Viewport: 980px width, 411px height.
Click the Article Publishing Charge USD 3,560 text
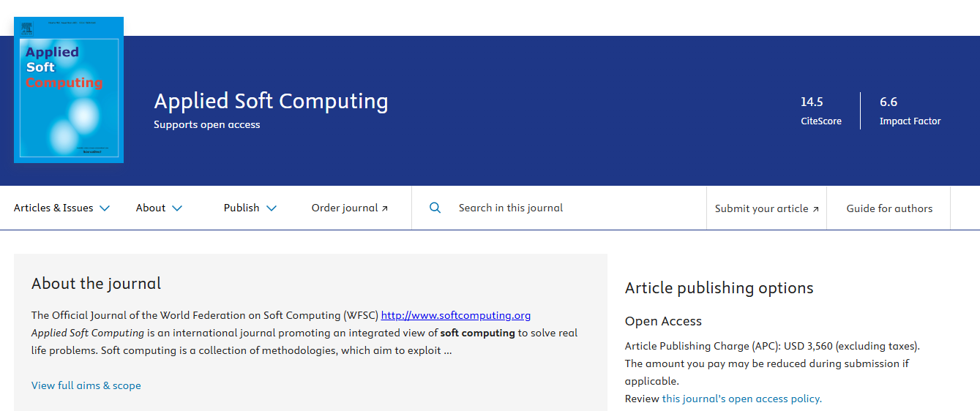[x=772, y=346]
